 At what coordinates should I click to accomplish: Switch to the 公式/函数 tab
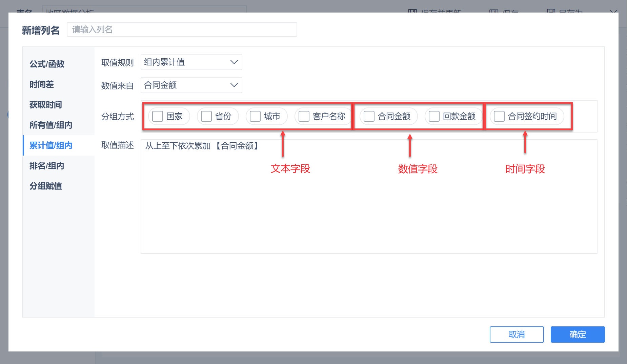tap(59, 64)
